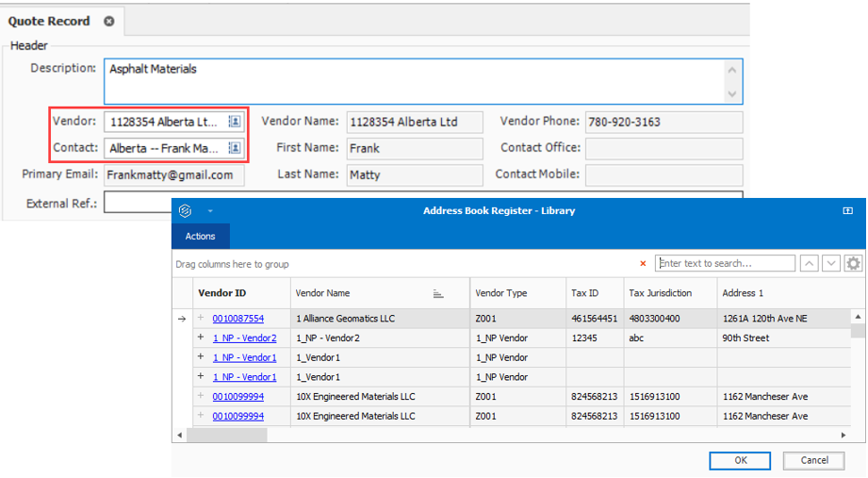The image size is (868, 478).
Task: Go to next search result arrow
Action: point(831,264)
